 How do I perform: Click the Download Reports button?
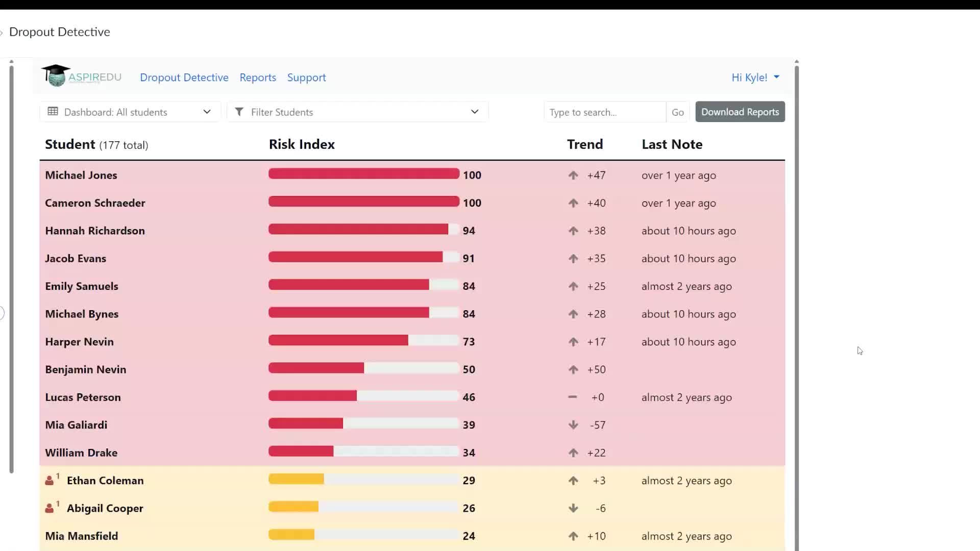(x=740, y=112)
